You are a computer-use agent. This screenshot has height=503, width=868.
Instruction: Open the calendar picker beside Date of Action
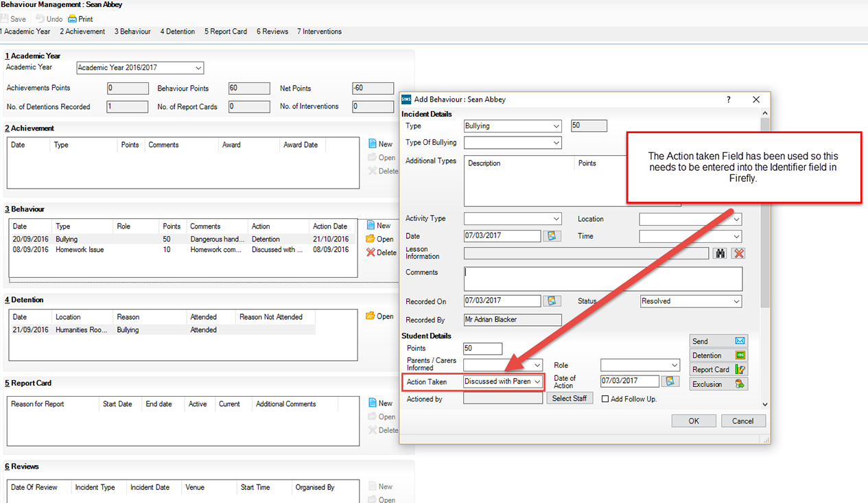coord(670,381)
